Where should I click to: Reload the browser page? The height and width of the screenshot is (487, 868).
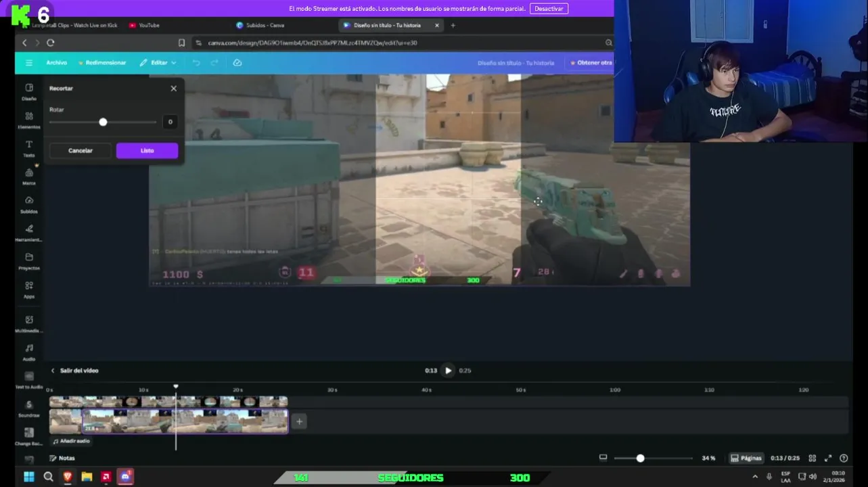click(50, 43)
